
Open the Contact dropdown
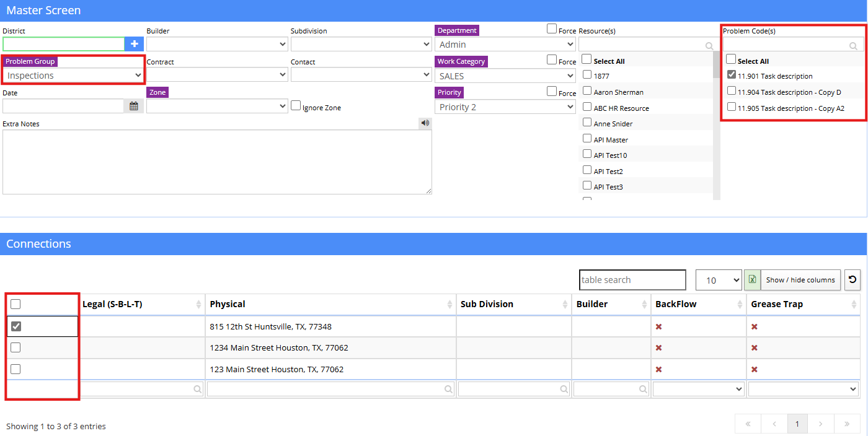(361, 75)
